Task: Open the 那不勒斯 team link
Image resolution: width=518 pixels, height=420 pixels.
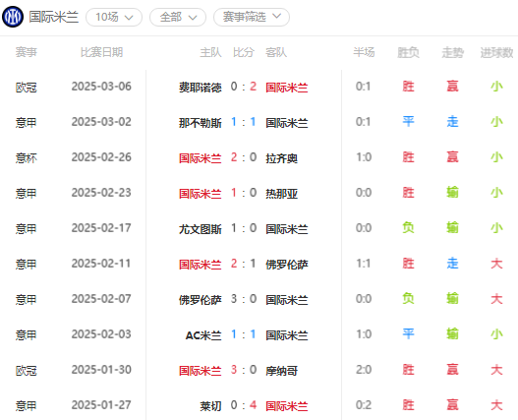Action: click(x=201, y=123)
